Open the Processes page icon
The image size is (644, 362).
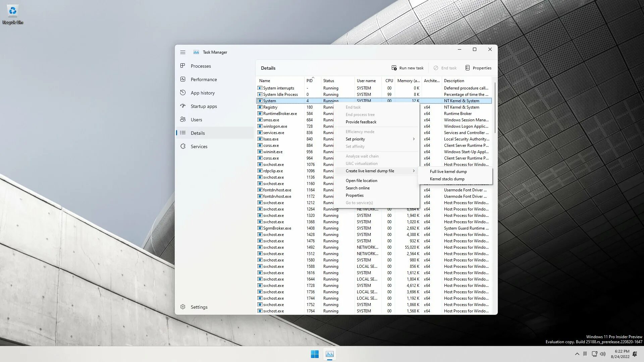tap(183, 66)
